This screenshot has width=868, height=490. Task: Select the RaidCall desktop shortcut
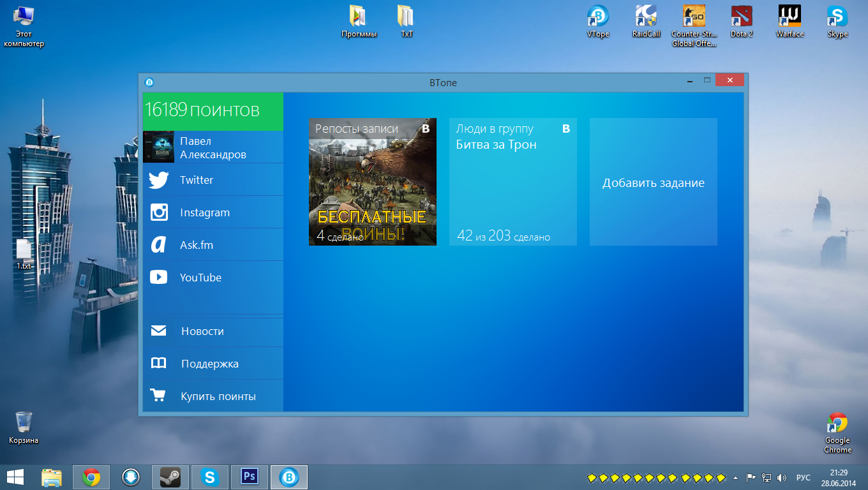tap(646, 22)
